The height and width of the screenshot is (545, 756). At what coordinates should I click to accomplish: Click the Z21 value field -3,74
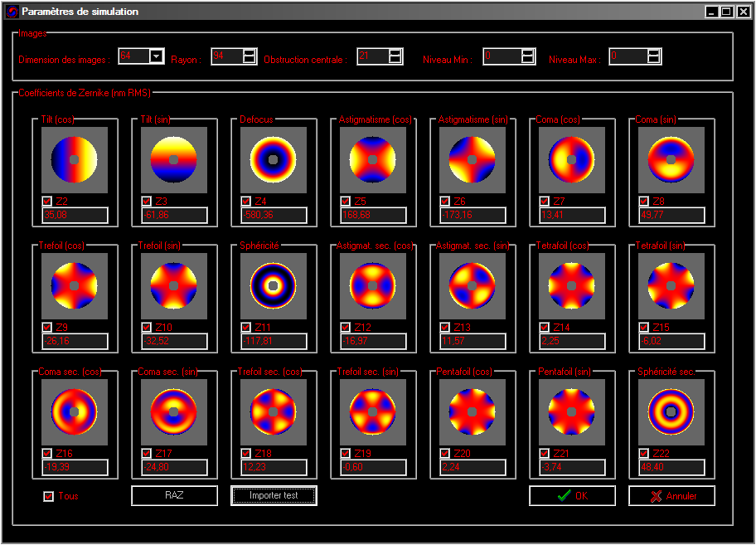(x=572, y=467)
